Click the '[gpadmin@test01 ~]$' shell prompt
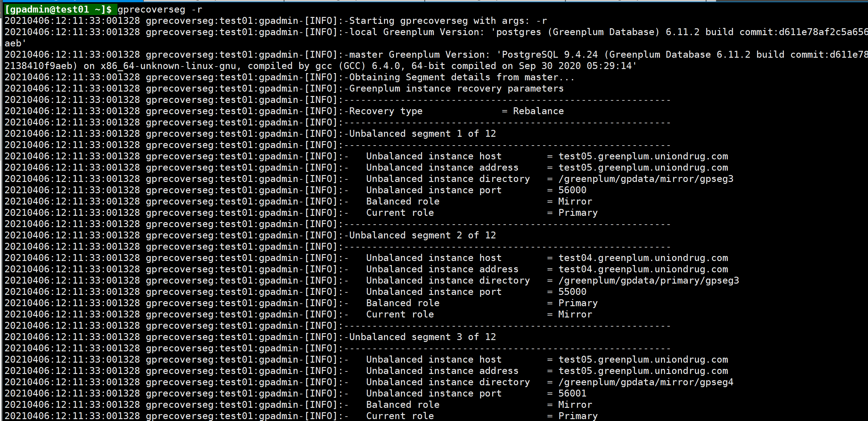Screen dimensions: 868x421 click(58, 9)
